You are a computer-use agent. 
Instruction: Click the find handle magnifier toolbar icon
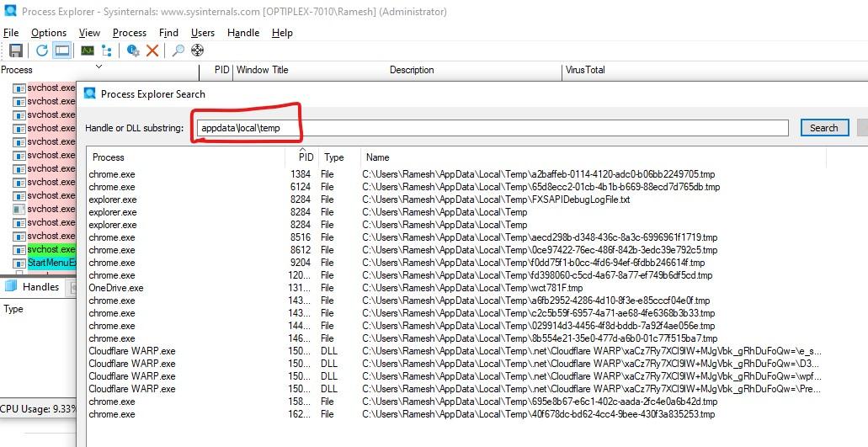pyautogui.click(x=178, y=51)
